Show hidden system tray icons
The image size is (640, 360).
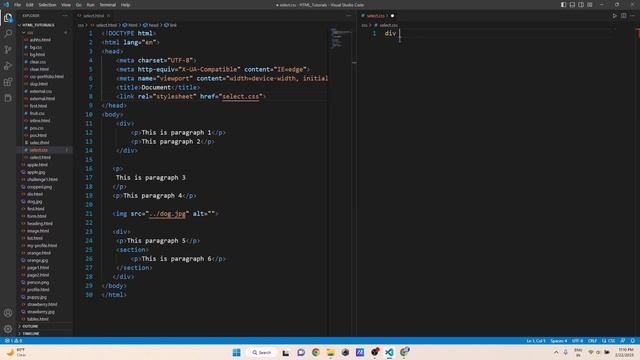[556, 352]
